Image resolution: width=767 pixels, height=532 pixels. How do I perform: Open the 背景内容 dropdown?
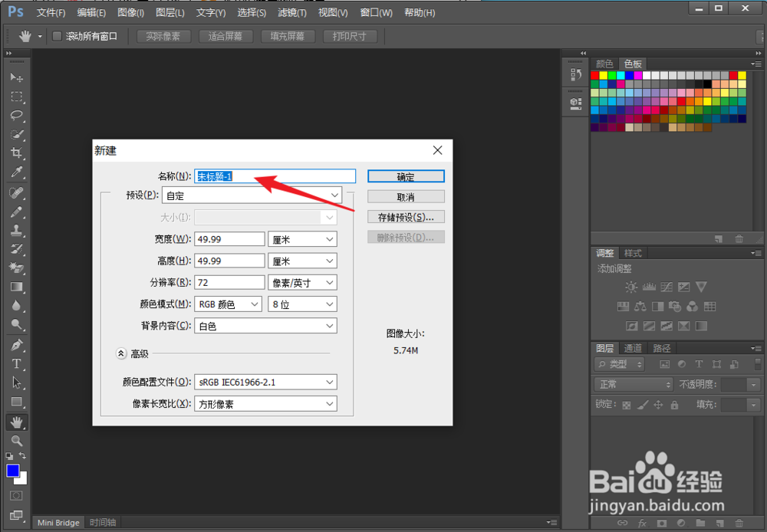[265, 325]
